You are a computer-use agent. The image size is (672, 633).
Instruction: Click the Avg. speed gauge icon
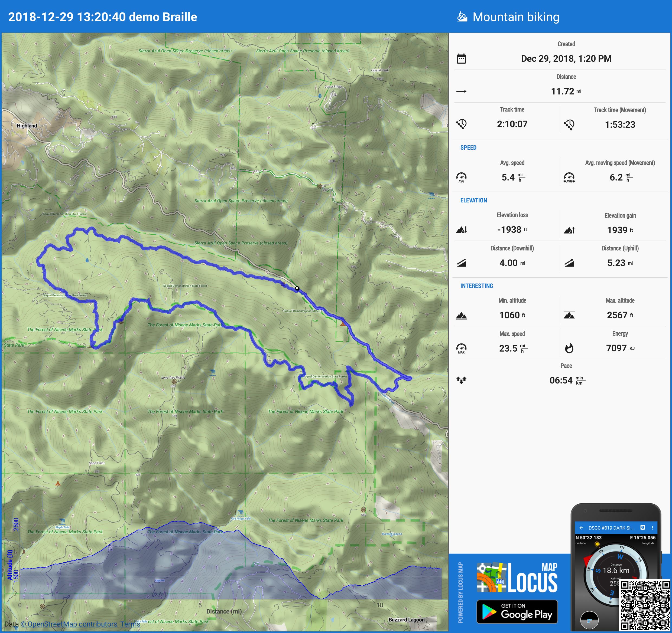[462, 177]
